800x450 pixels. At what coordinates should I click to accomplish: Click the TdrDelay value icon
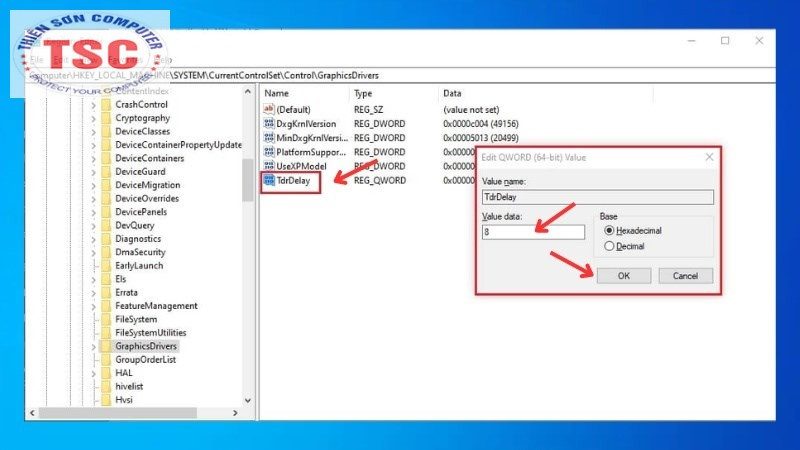(x=269, y=180)
